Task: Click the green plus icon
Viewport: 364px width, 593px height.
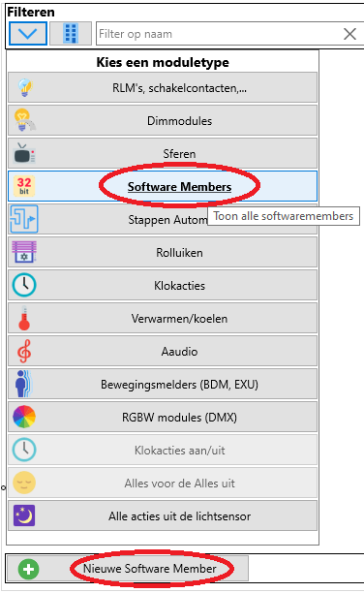Action: (28, 569)
